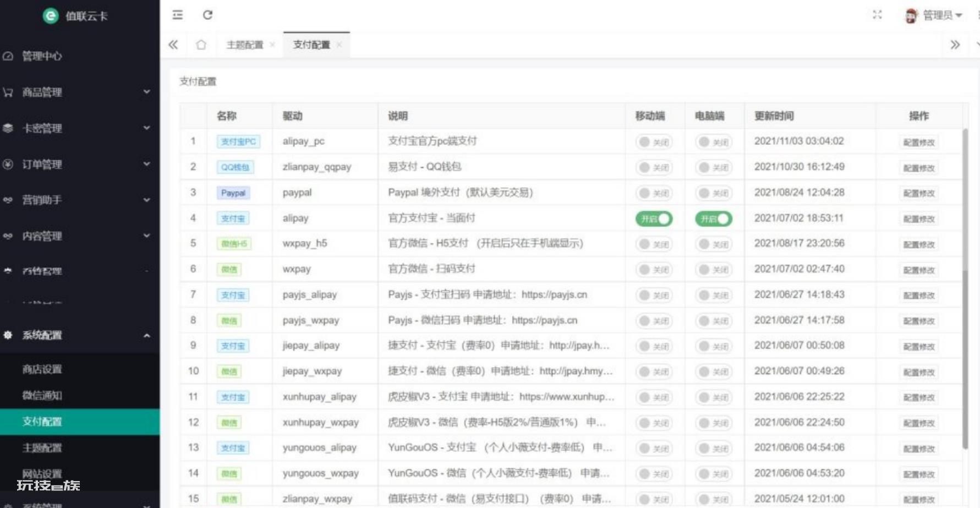Click 配置修改 for the wxpay row
This screenshot has width=980, height=508.
coord(918,270)
